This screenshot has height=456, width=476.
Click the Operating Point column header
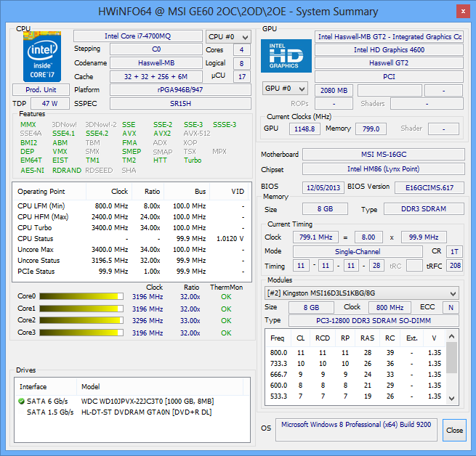tap(49, 192)
